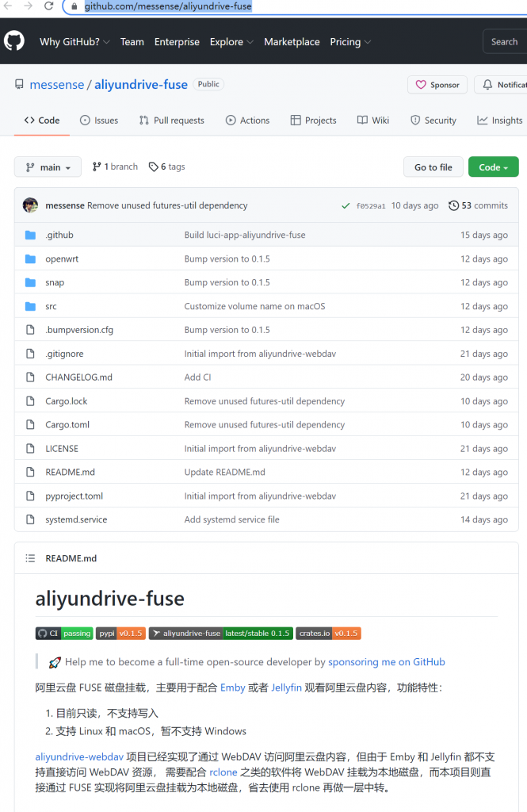Open the Team nav link
Screen dimensions: 527x812
tap(132, 42)
